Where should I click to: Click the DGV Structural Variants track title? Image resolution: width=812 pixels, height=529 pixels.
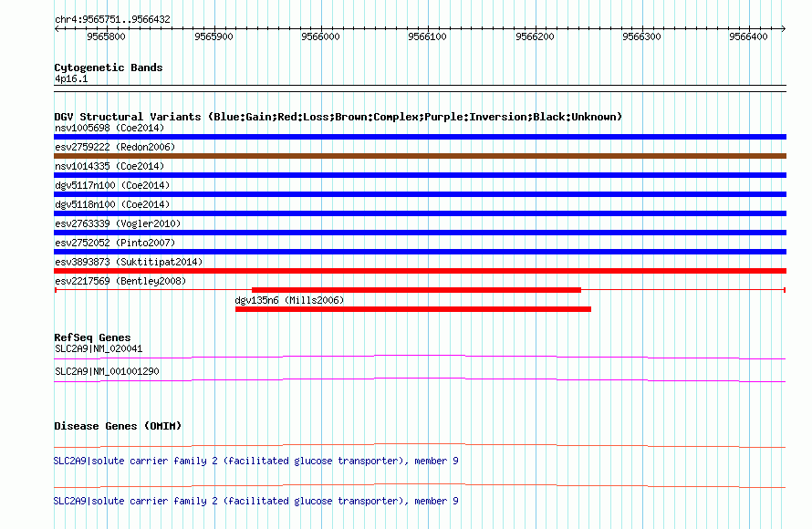pyautogui.click(x=338, y=117)
